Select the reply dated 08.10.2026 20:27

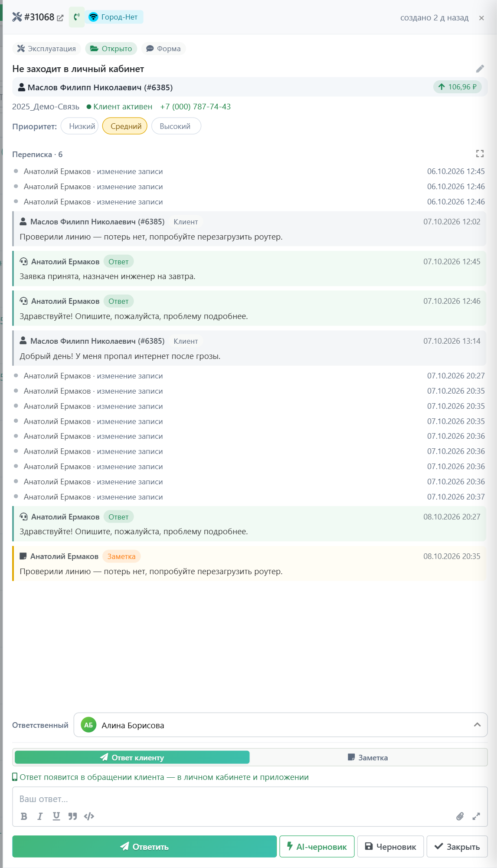tap(249, 524)
